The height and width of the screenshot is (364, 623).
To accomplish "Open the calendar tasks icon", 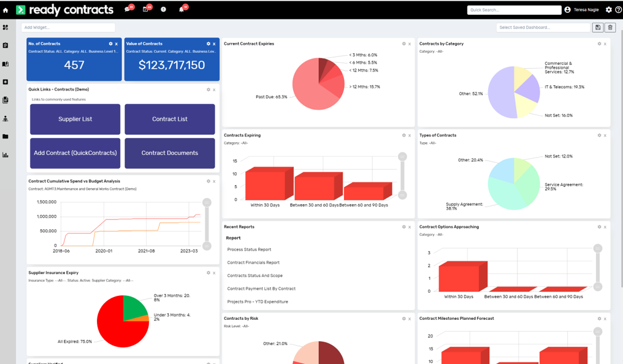I will pos(146,9).
